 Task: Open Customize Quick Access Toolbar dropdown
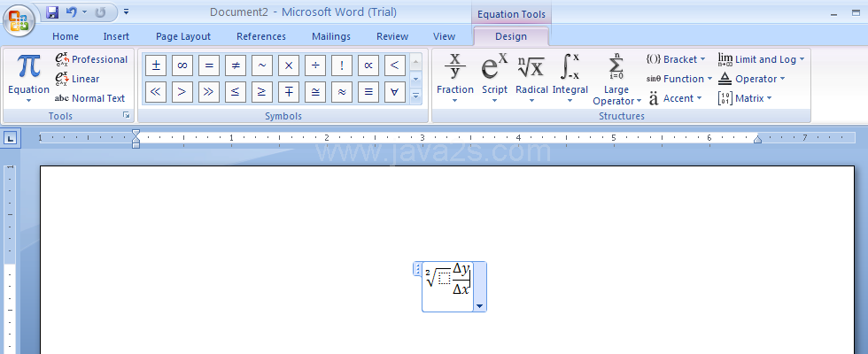(x=126, y=11)
